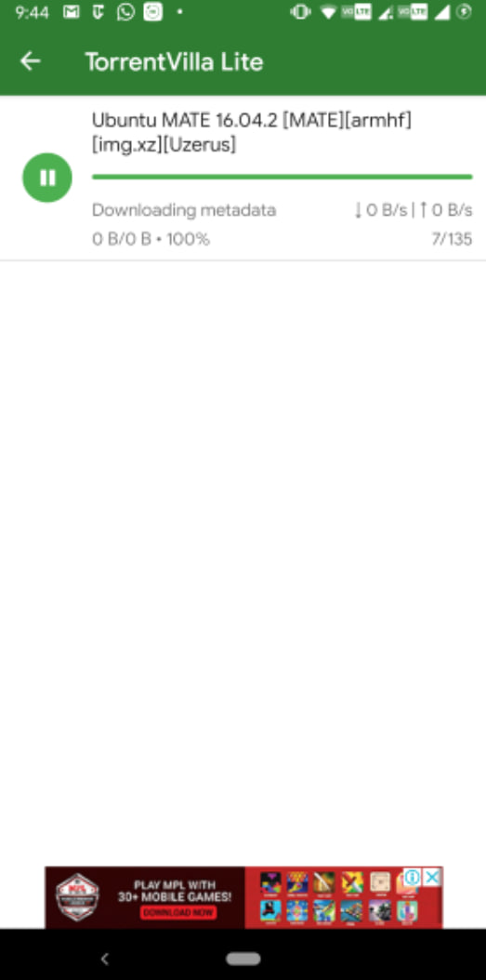Tap the back arrow in the header
Viewport: 486px width, 980px height.
click(30, 60)
